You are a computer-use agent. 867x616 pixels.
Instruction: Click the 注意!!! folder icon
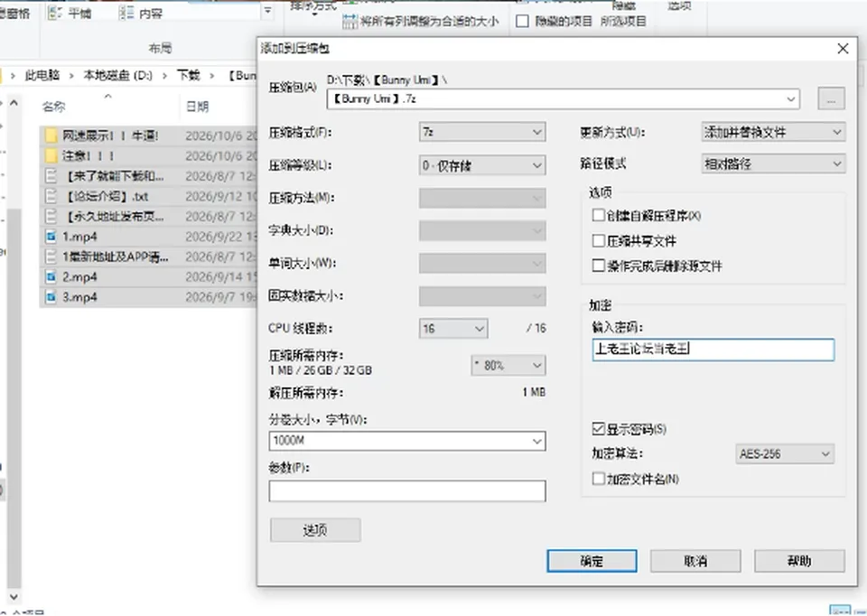pyautogui.click(x=51, y=156)
